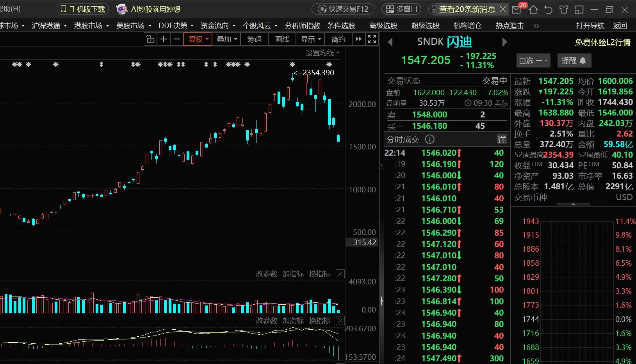Open the 叠加 overlay dropdown
Screen dimensions: 636x364
pyautogui.click(x=227, y=39)
